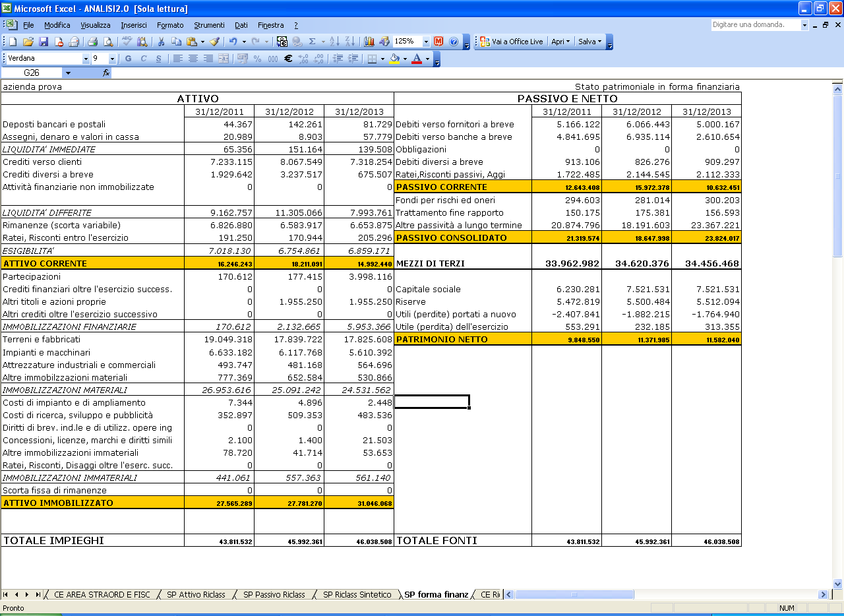Open the Name Box G26 dropdown arrow

tap(68, 73)
